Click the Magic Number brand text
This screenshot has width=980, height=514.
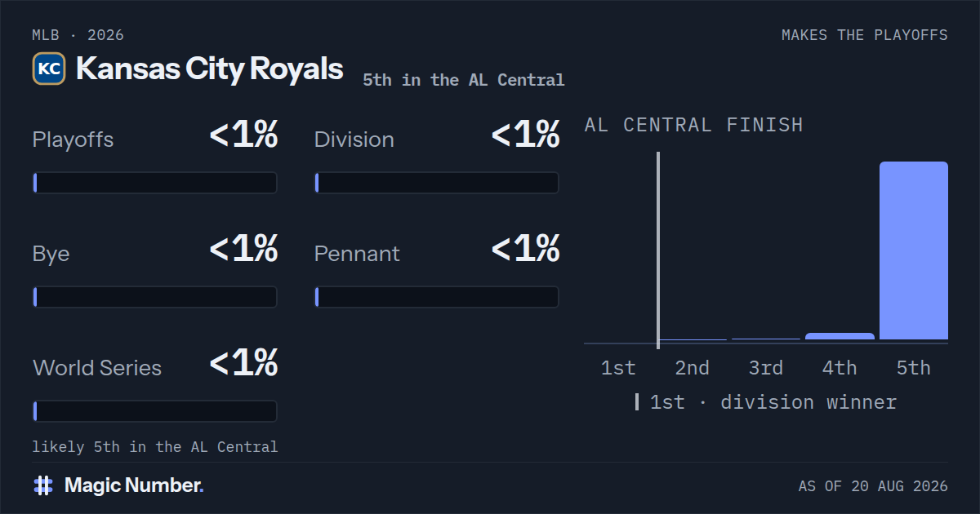tap(134, 485)
